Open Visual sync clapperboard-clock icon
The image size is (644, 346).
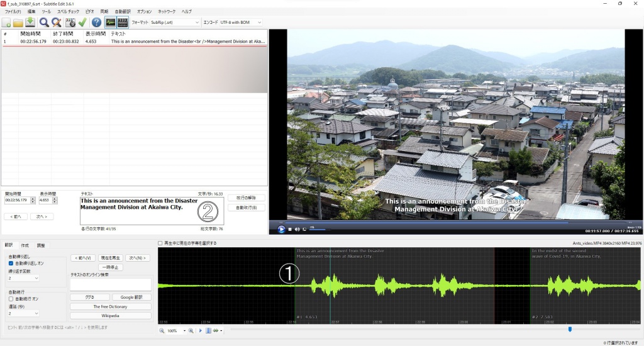[x=70, y=22]
